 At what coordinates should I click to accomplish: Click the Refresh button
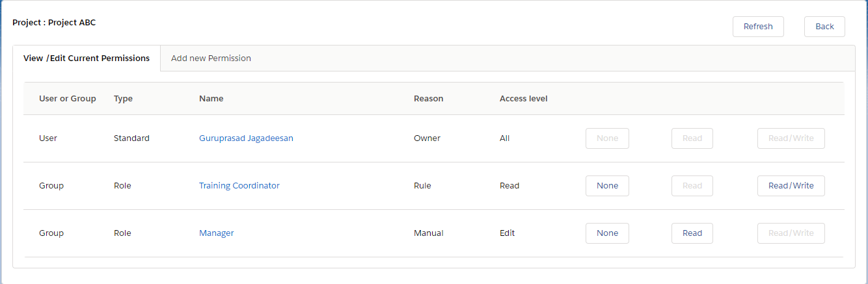[x=758, y=27]
